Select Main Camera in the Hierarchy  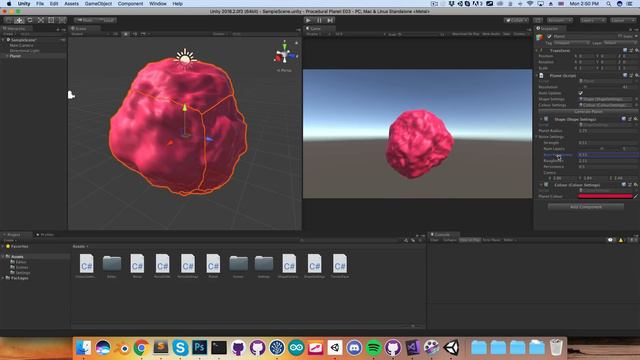22,45
